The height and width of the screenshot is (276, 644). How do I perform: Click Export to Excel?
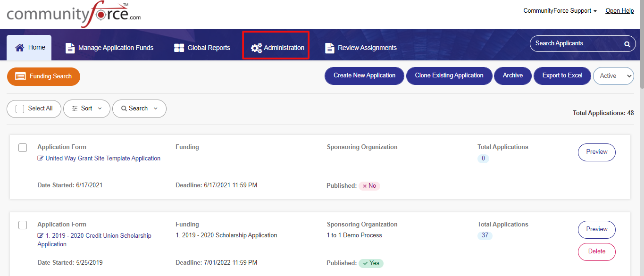point(562,76)
